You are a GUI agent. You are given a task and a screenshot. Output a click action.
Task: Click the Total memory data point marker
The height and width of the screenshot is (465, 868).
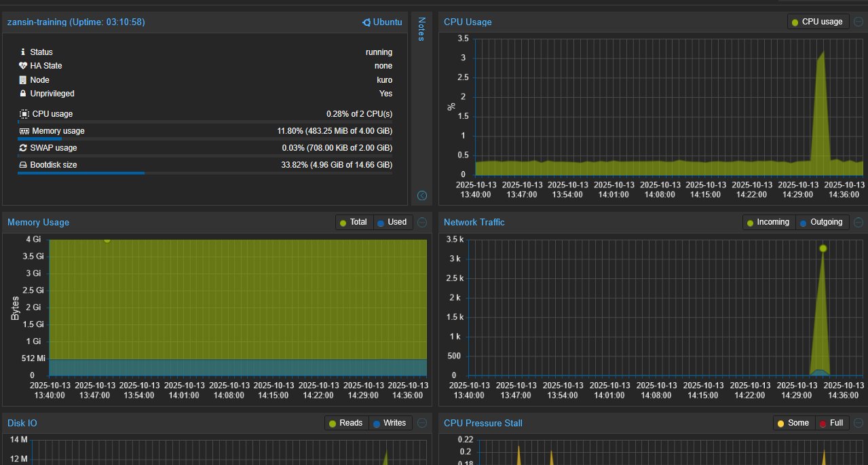point(107,239)
